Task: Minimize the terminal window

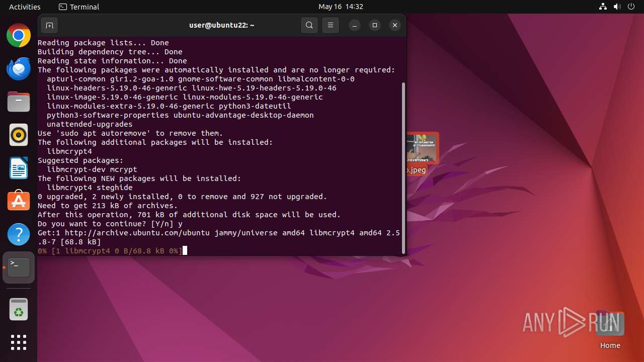Action: click(x=355, y=25)
